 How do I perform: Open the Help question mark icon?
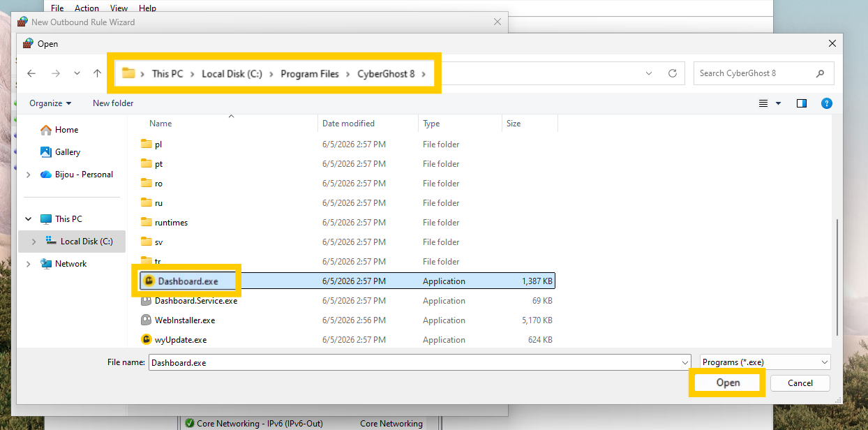pyautogui.click(x=827, y=103)
